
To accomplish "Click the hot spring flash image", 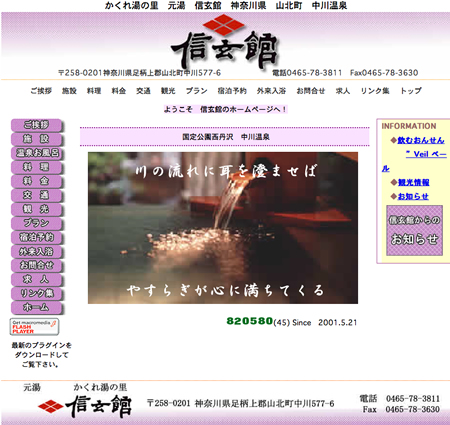I will (x=223, y=228).
